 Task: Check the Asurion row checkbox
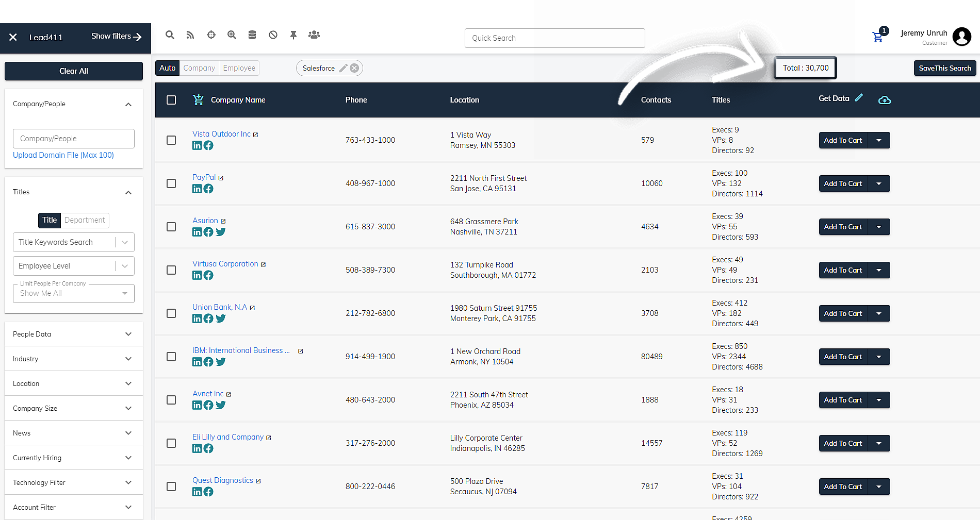point(171,227)
